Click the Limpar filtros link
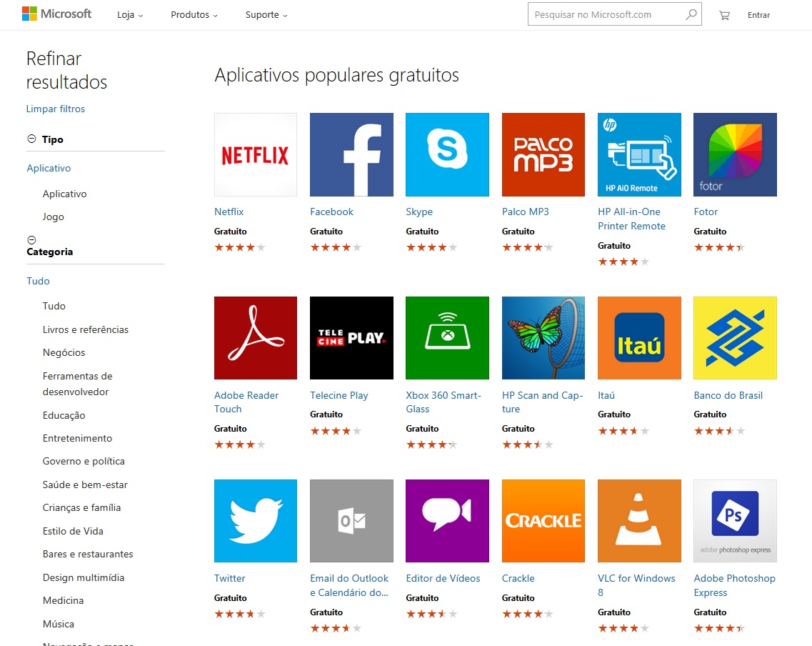The width and height of the screenshot is (812, 646). coord(56,109)
